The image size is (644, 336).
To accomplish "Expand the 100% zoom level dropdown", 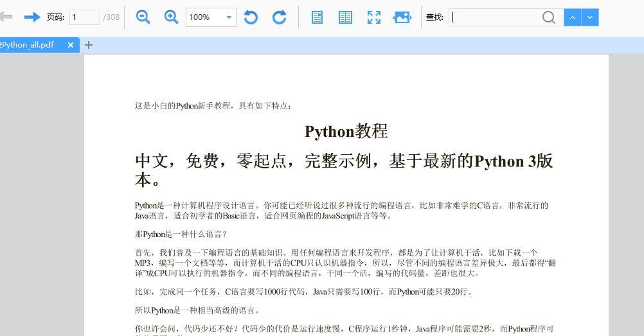I will point(229,17).
